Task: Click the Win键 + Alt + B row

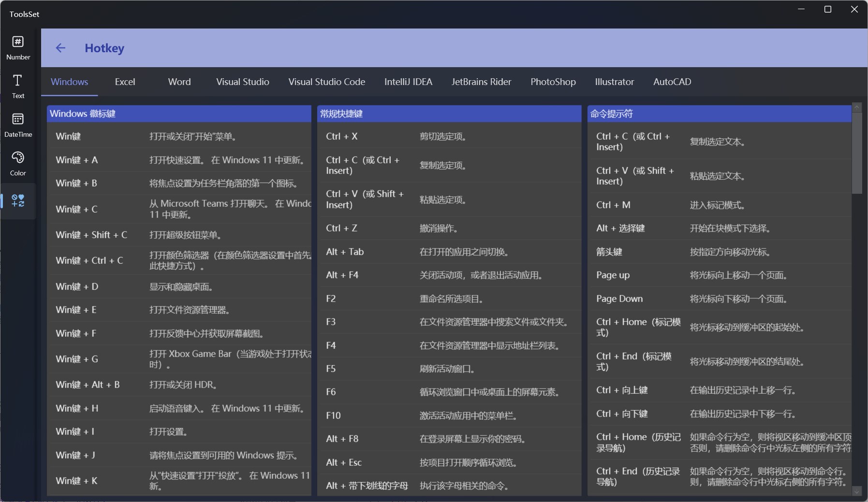Action: pyautogui.click(x=180, y=385)
